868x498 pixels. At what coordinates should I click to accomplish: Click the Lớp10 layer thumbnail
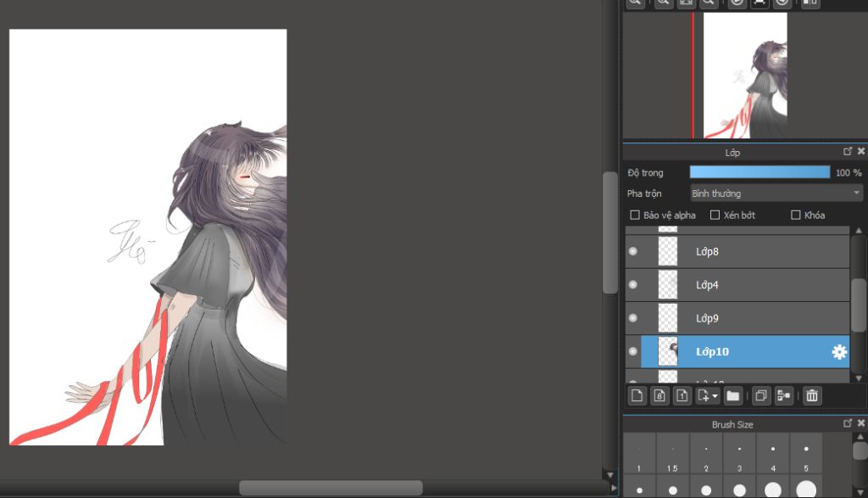[x=668, y=351]
